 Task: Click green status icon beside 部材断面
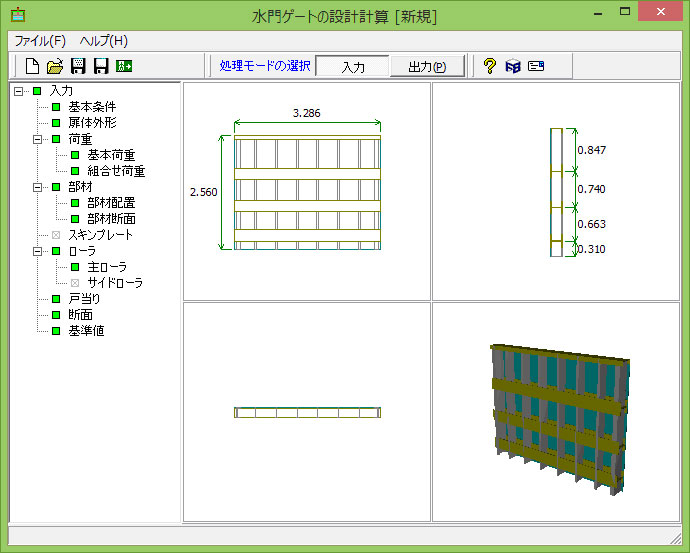(75, 219)
